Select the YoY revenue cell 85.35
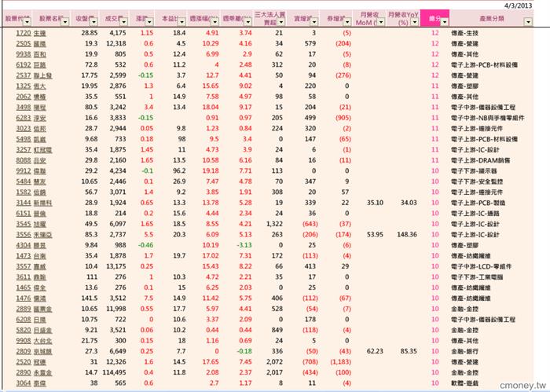Image resolution: width=550 pixels, height=392 pixels. [x=409, y=351]
